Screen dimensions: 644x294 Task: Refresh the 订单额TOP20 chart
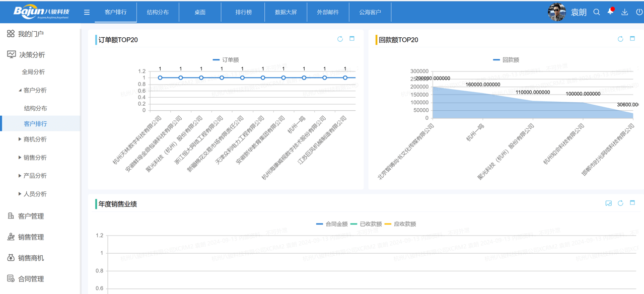(340, 39)
